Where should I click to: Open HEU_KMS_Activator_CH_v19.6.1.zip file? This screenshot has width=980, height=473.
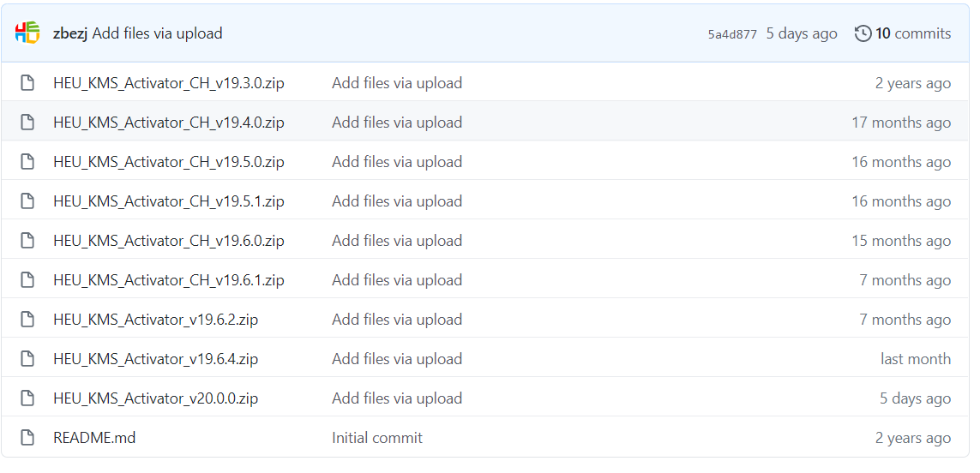click(x=169, y=280)
